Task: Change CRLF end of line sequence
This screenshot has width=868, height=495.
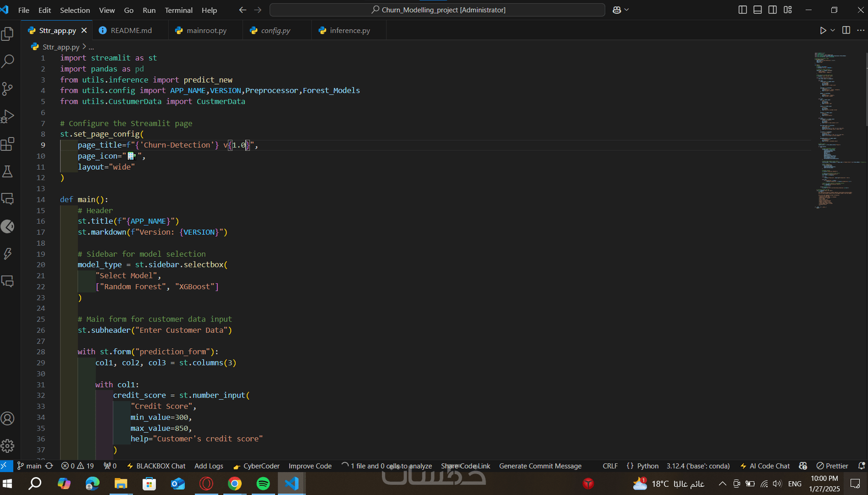Action: pos(610,466)
